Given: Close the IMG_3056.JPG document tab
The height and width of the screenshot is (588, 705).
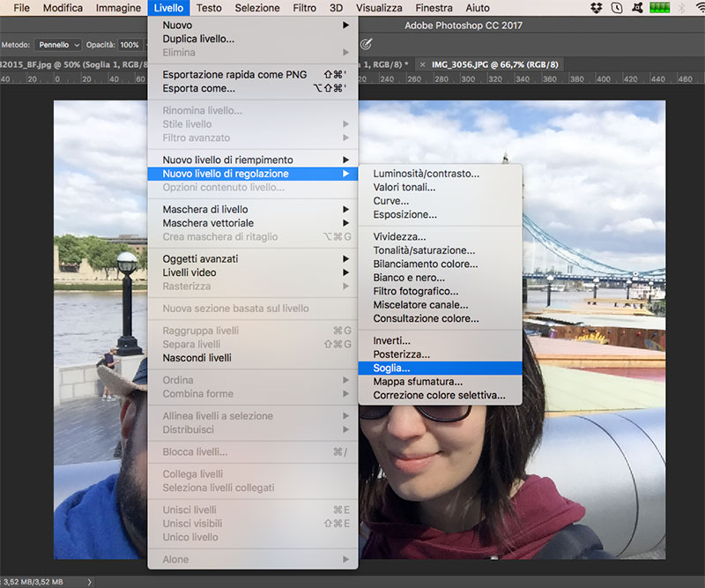Looking at the screenshot, I should [422, 64].
